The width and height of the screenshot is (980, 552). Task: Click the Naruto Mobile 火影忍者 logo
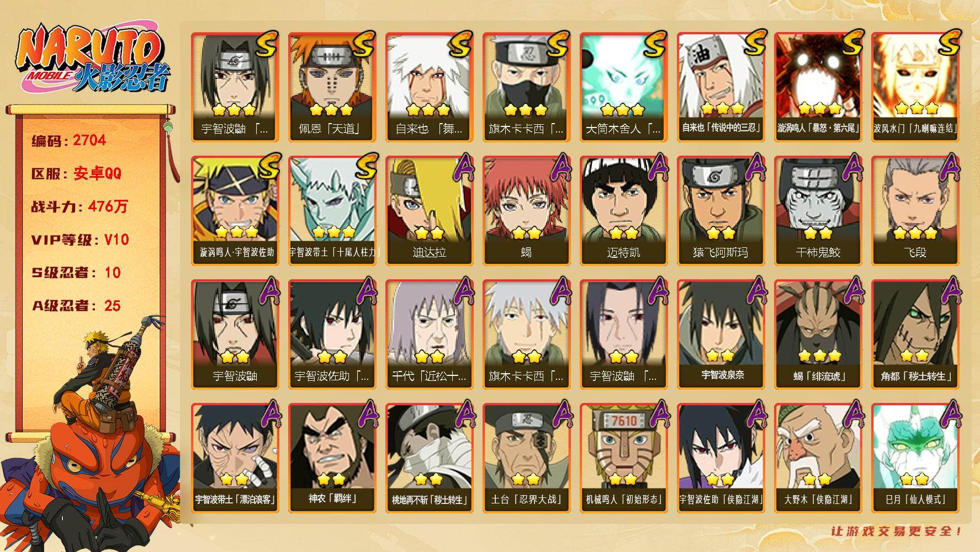(92, 59)
